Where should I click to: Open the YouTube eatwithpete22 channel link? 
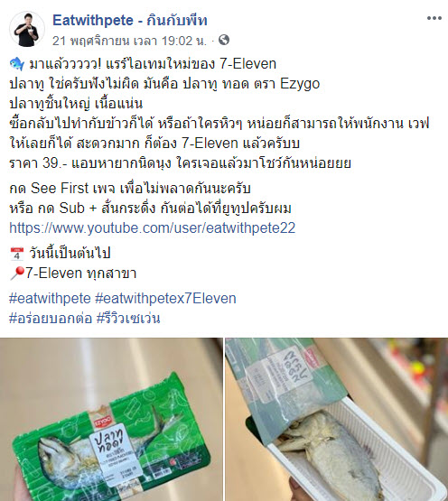pyautogui.click(x=153, y=228)
